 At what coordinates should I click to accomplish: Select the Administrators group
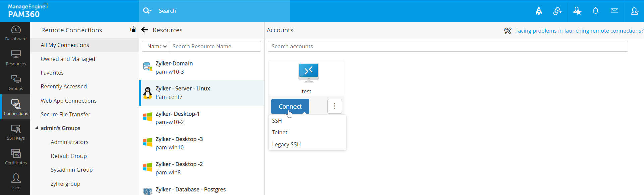69,142
